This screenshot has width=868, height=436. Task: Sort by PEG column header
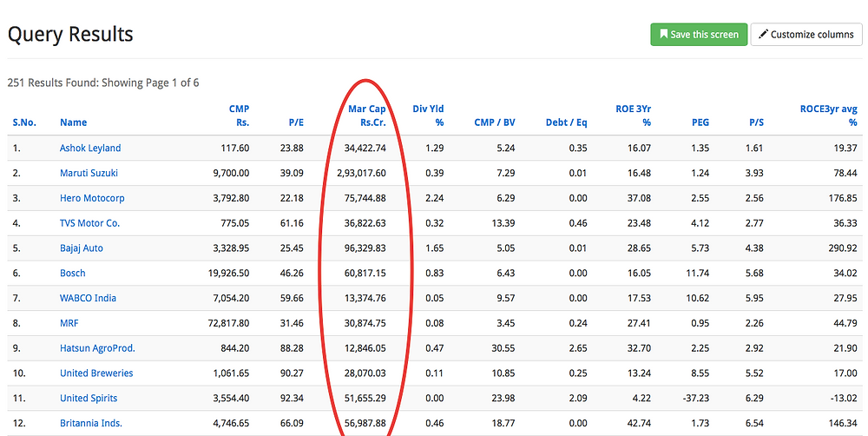pyautogui.click(x=700, y=122)
